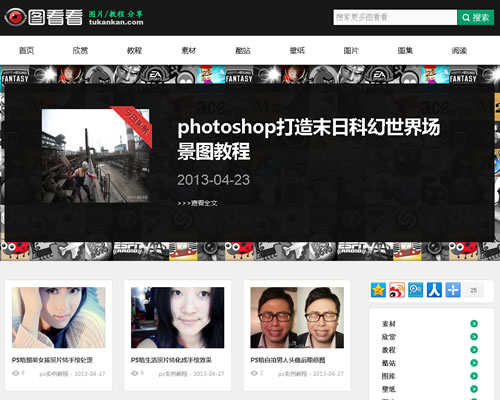Screen dimensions: 500x400
Task: Open 图库 in the sidebar category list
Action: (389, 376)
